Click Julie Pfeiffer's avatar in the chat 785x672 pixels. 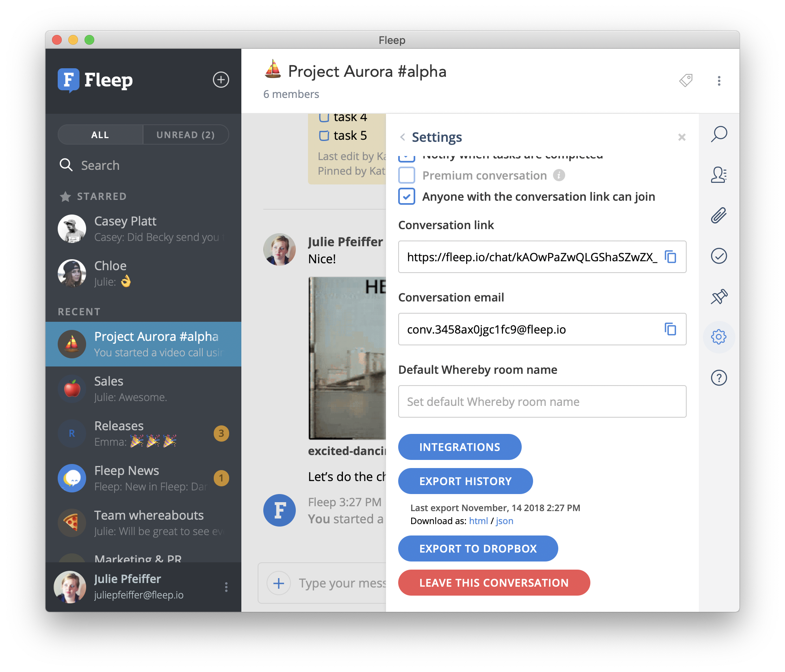point(280,249)
